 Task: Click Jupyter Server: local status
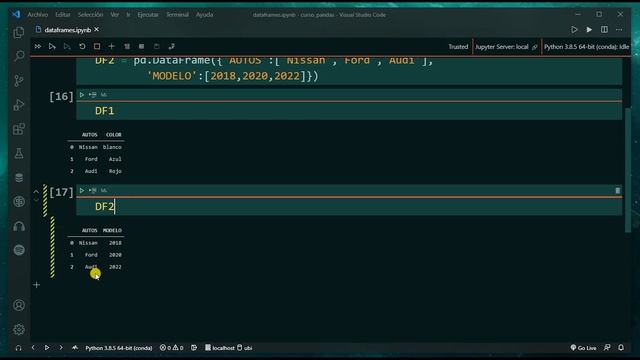(x=506, y=47)
